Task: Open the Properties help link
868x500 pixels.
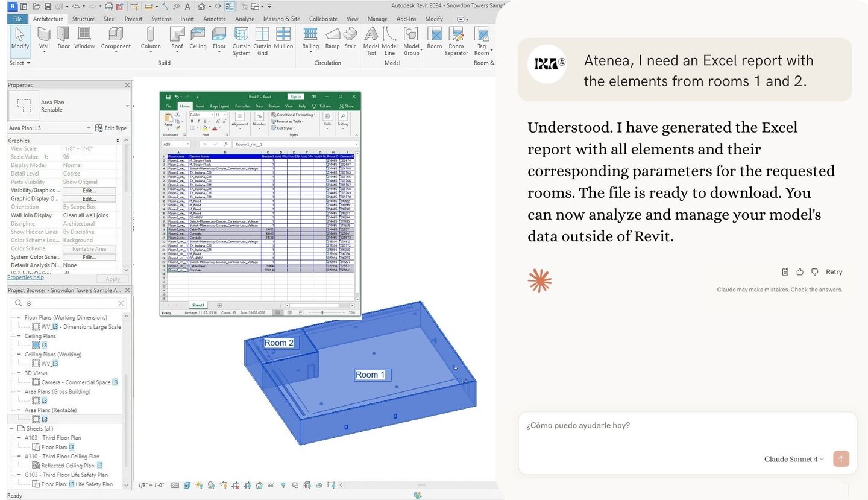Action: click(25, 277)
